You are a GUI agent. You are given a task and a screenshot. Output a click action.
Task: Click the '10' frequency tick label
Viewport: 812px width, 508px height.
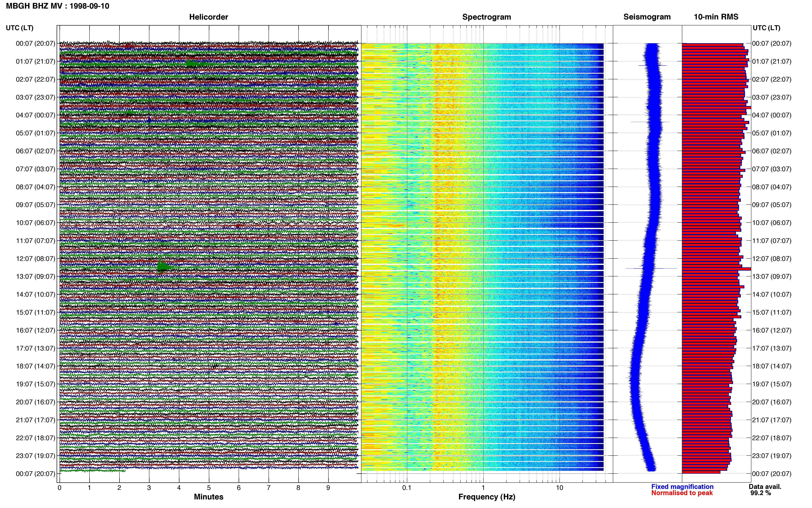point(559,488)
